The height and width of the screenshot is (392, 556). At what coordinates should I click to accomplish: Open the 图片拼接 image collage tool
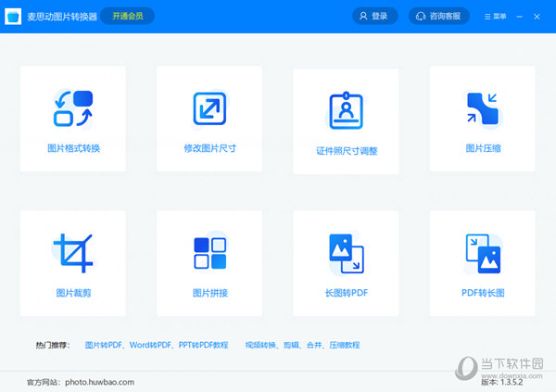[209, 253]
